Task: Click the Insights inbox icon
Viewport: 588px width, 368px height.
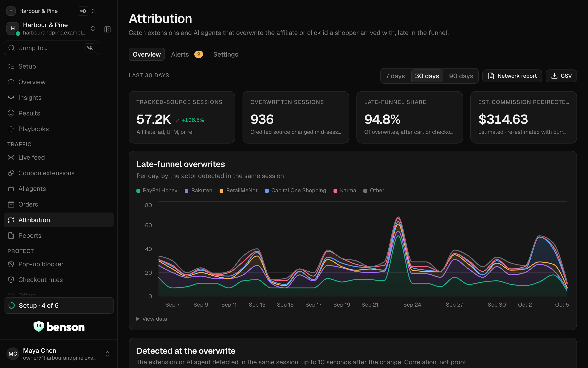Action: (x=11, y=98)
